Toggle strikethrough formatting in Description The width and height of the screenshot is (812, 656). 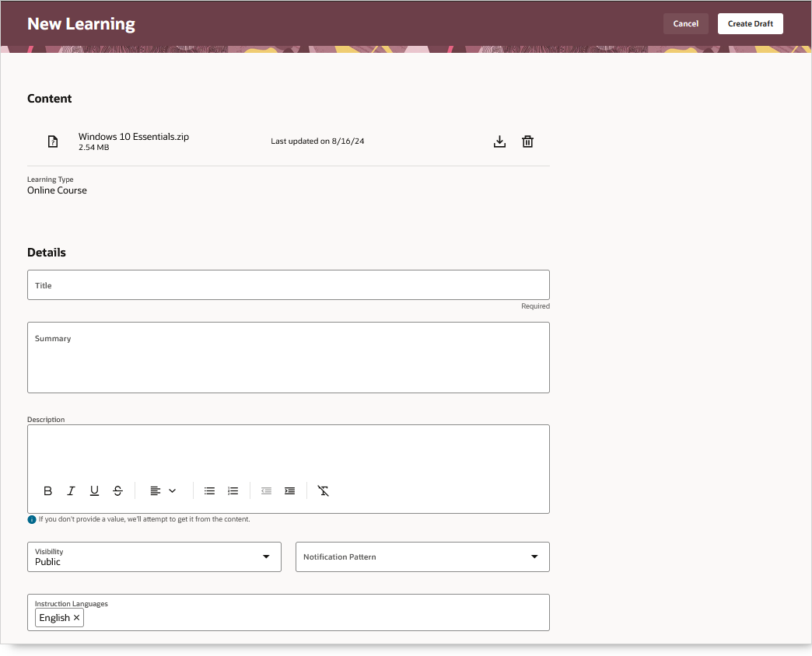(x=117, y=490)
